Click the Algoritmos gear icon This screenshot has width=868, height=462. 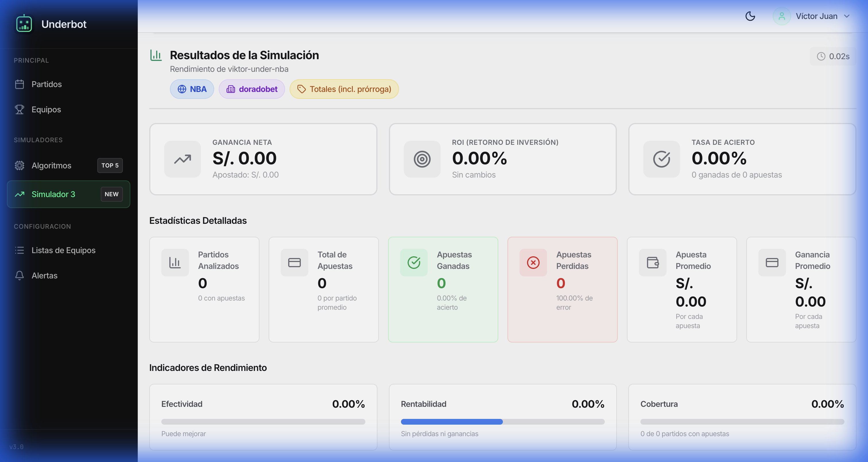pos(20,165)
